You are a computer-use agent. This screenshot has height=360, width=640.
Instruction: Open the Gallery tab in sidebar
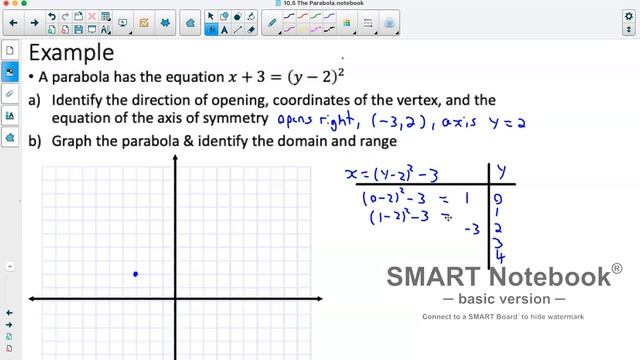(x=10, y=72)
